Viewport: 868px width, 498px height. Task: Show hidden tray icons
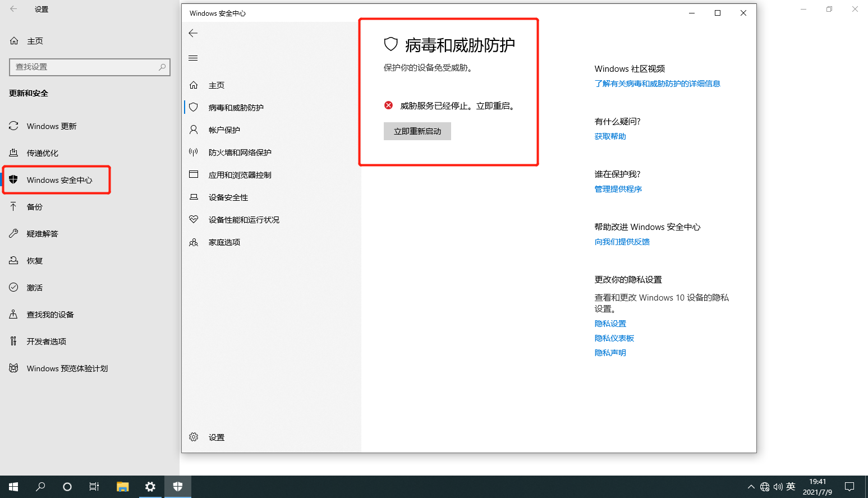[x=751, y=487]
